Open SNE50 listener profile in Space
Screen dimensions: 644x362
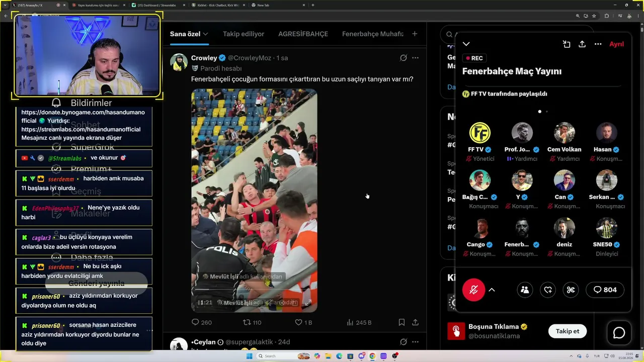606,228
